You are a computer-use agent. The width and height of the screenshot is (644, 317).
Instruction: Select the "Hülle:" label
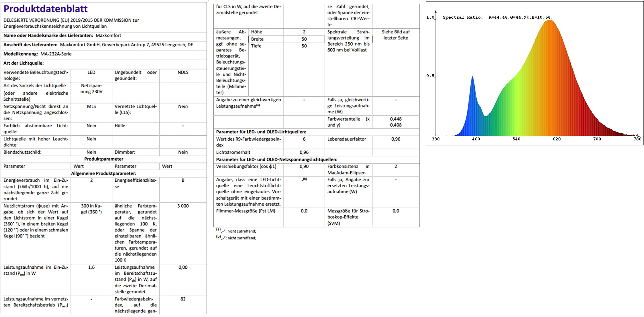[120, 126]
